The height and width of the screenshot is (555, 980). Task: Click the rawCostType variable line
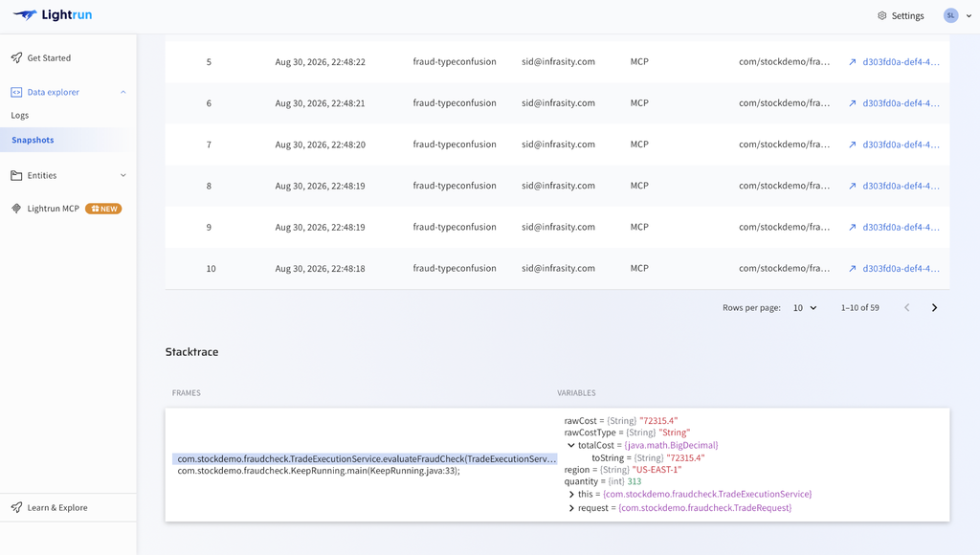point(627,433)
